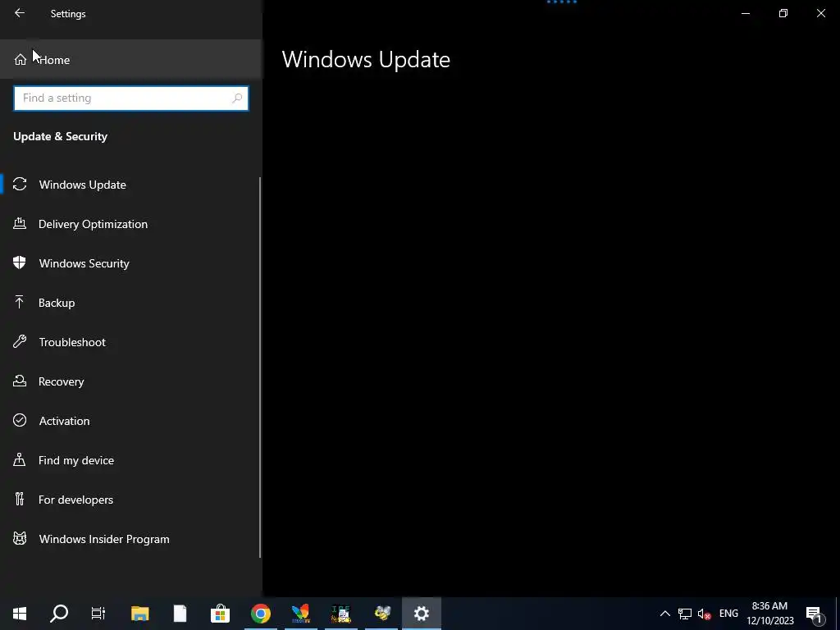The image size is (840, 630).
Task: Open the Action Center notifications
Action: (x=815, y=614)
